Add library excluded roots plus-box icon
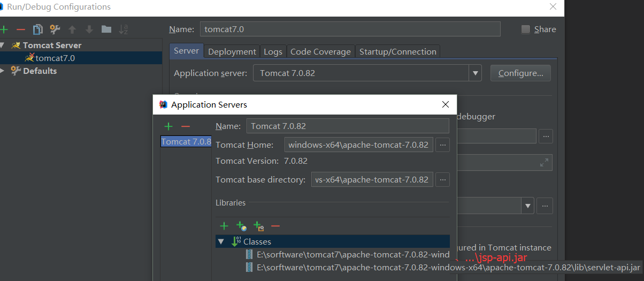The width and height of the screenshot is (644, 281). click(259, 226)
